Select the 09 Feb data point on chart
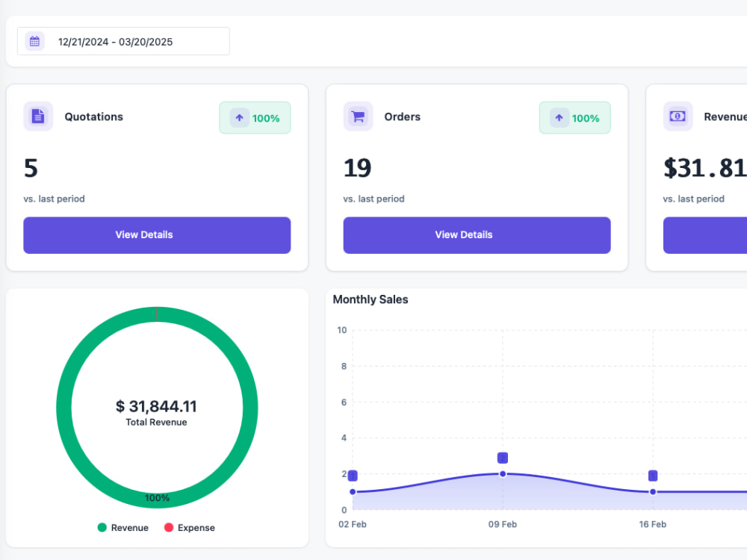This screenshot has width=747, height=560. (x=503, y=474)
